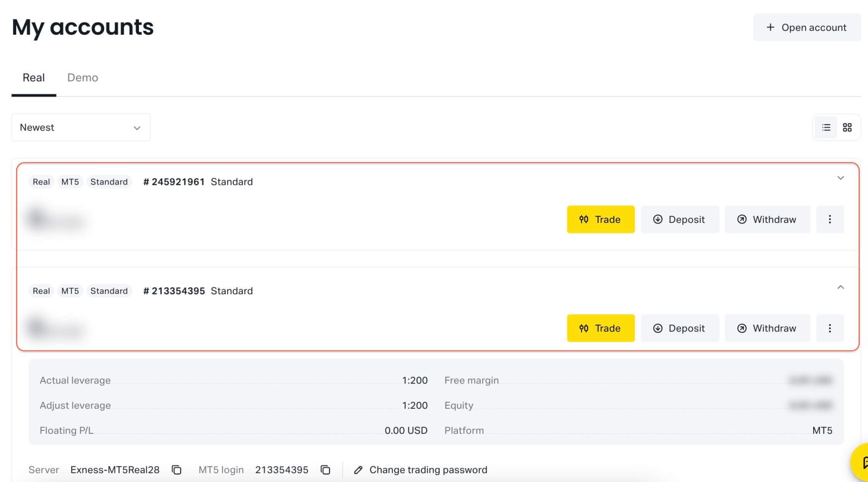This screenshot has height=482, width=868.
Task: Switch to grid view layout
Action: (x=847, y=127)
